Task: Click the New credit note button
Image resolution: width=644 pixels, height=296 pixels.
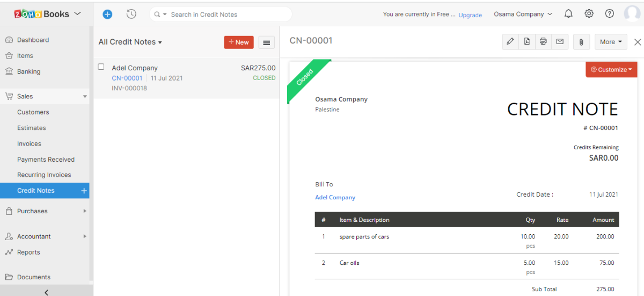Action: click(238, 42)
